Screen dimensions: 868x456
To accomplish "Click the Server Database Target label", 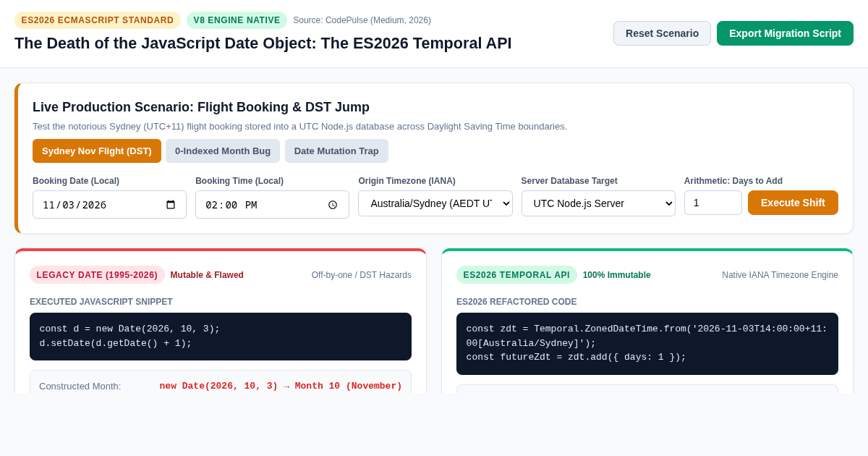I will click(569, 181).
